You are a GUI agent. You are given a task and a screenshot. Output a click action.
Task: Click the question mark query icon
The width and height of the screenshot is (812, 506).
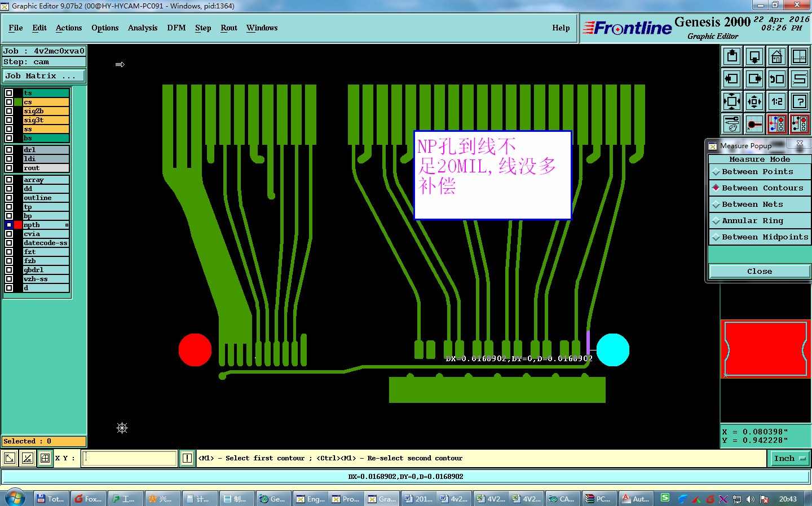[x=800, y=101]
